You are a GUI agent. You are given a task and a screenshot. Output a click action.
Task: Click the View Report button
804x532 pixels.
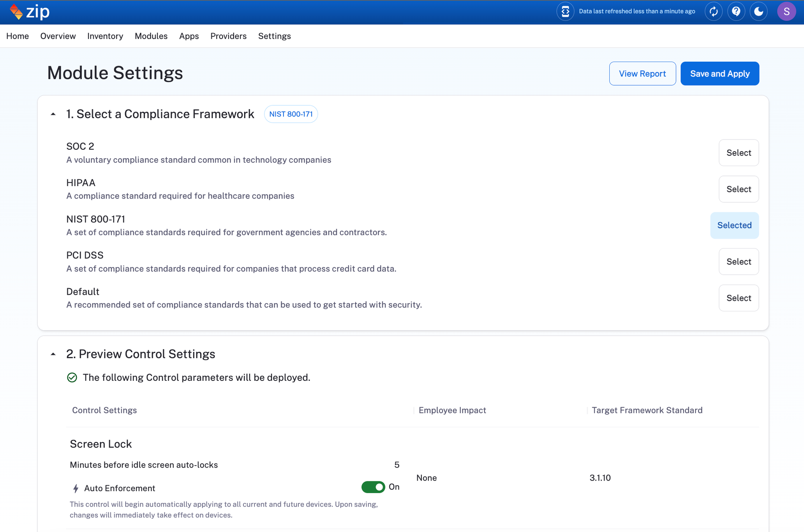(x=642, y=73)
